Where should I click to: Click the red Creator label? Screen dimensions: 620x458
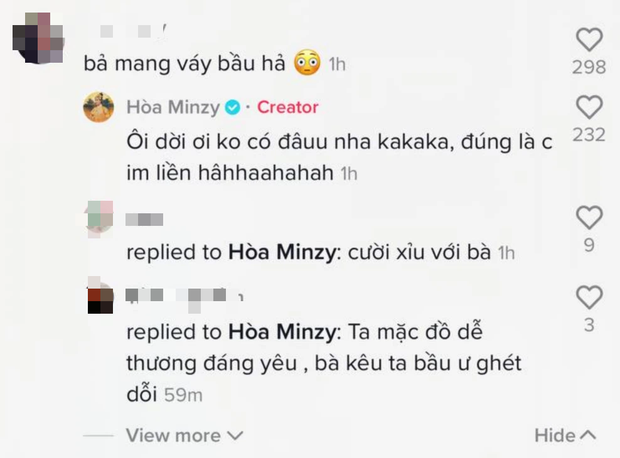pyautogui.click(x=287, y=107)
